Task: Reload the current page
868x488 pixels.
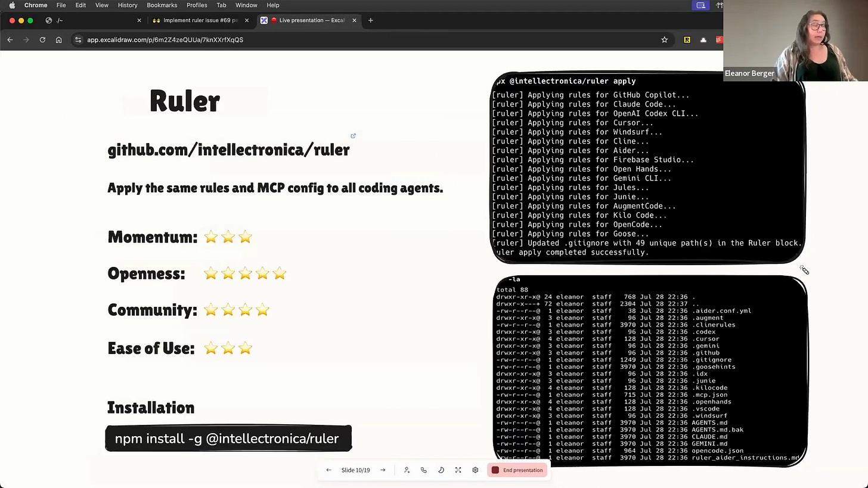Action: 42,40
